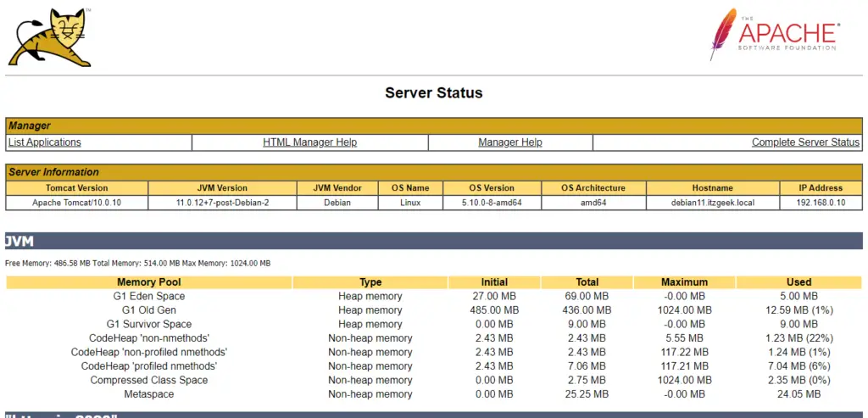
Task: Click the Apache Software Foundation logo
Action: click(775, 37)
